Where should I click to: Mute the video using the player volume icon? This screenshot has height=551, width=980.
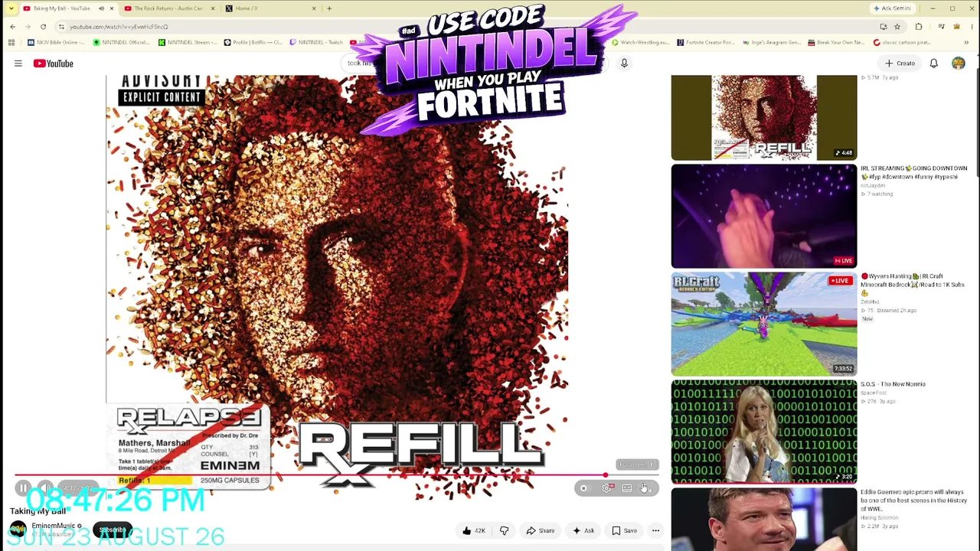click(45, 487)
